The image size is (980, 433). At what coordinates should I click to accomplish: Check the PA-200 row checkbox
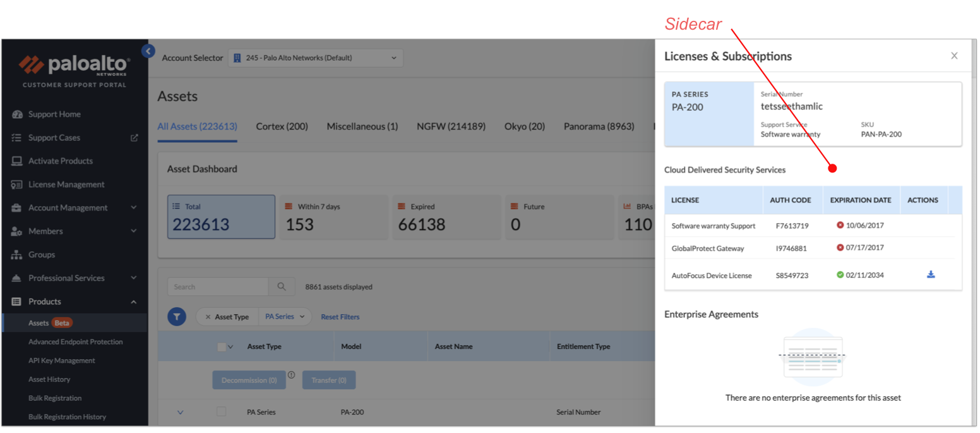(221, 412)
